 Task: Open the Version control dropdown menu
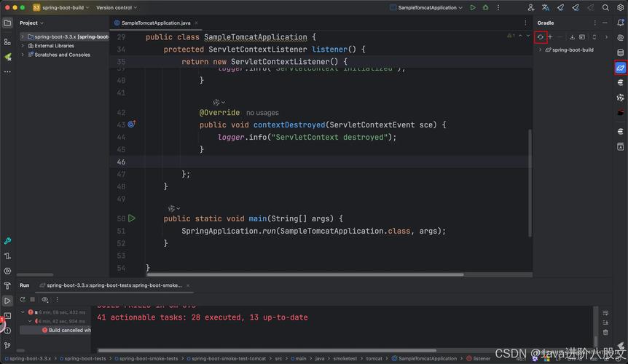(116, 8)
